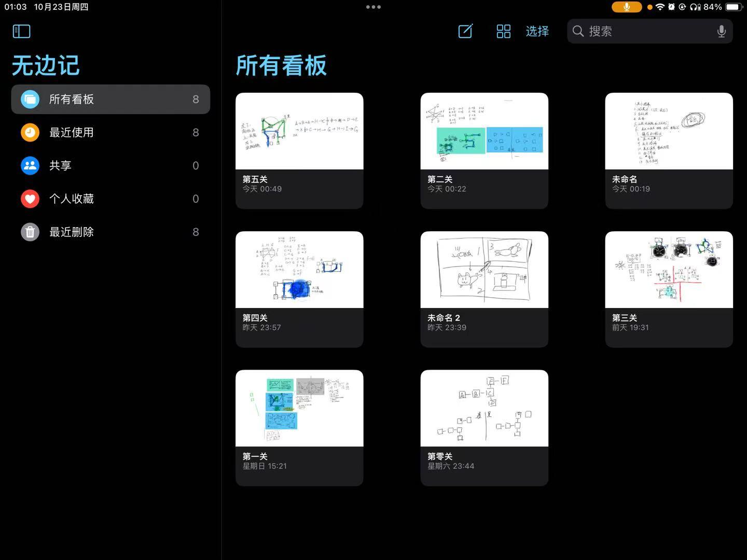Create a new board with compose icon

(x=465, y=31)
